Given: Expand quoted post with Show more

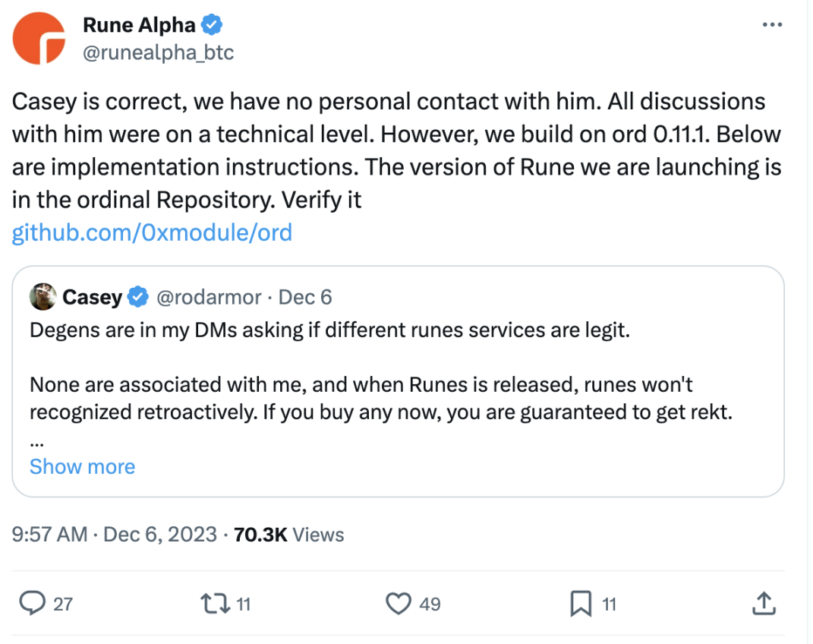Looking at the screenshot, I should (x=82, y=466).
